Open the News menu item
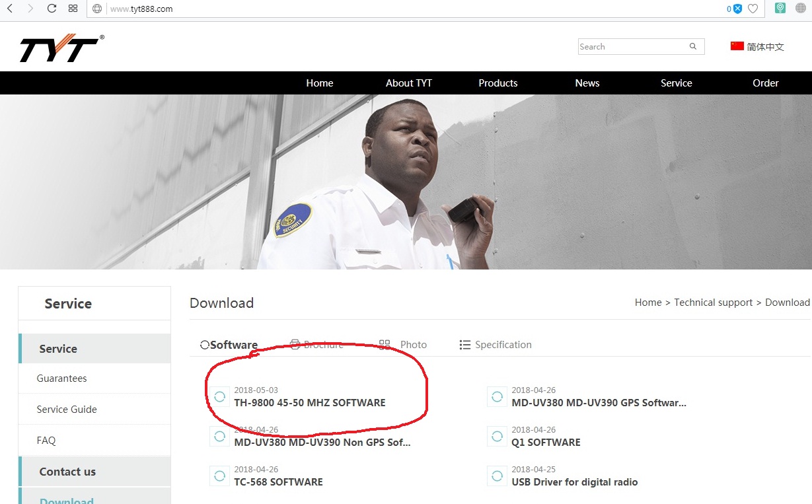Viewport: 812px width, 504px height. 587,83
